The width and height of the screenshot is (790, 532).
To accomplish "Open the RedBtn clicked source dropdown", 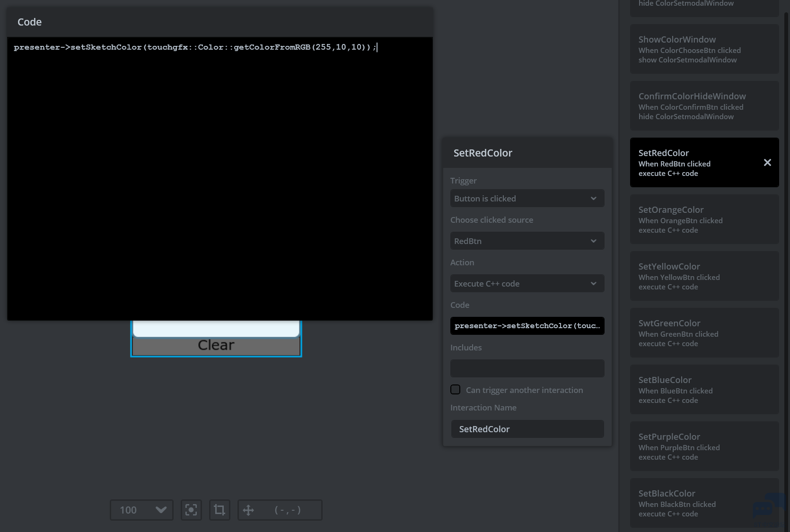I will tap(527, 241).
